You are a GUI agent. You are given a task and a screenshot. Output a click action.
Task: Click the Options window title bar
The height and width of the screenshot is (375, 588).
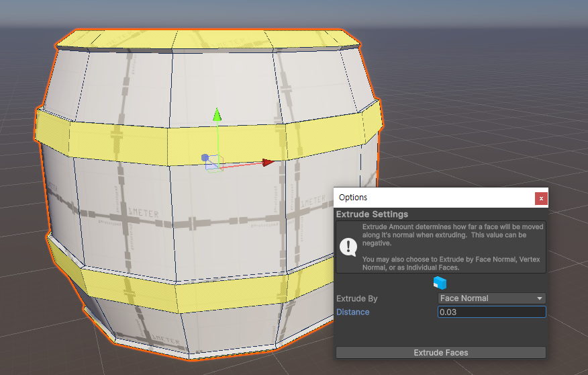pyautogui.click(x=430, y=198)
